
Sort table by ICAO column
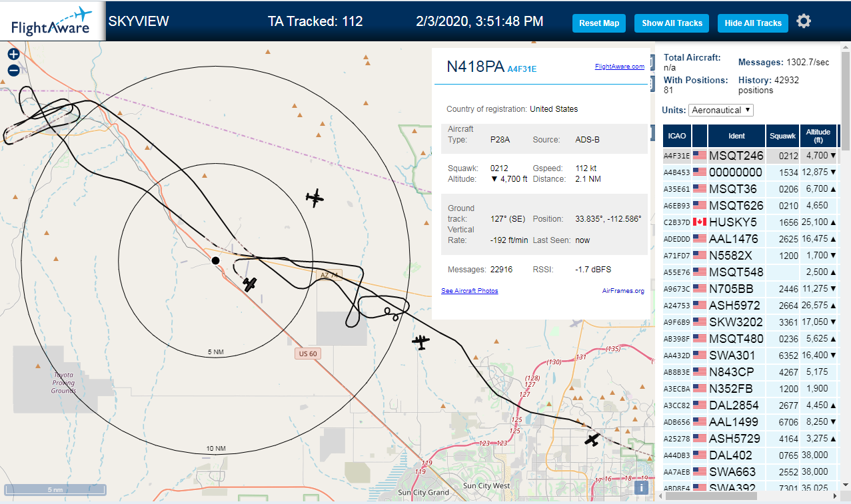[x=677, y=136]
